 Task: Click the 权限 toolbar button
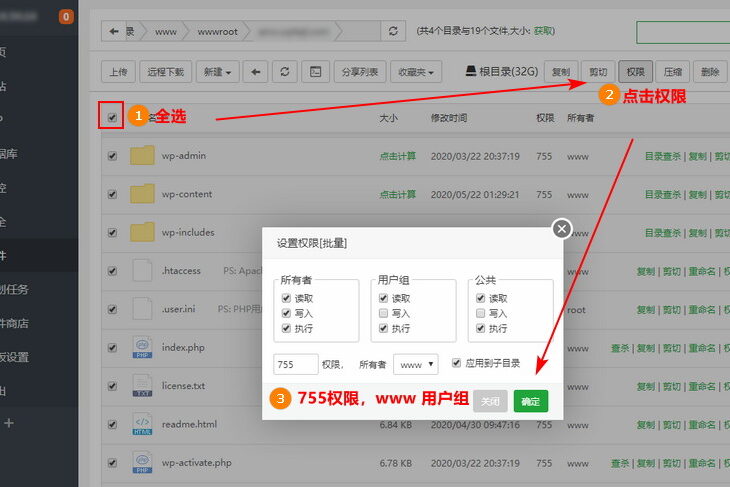coord(634,72)
